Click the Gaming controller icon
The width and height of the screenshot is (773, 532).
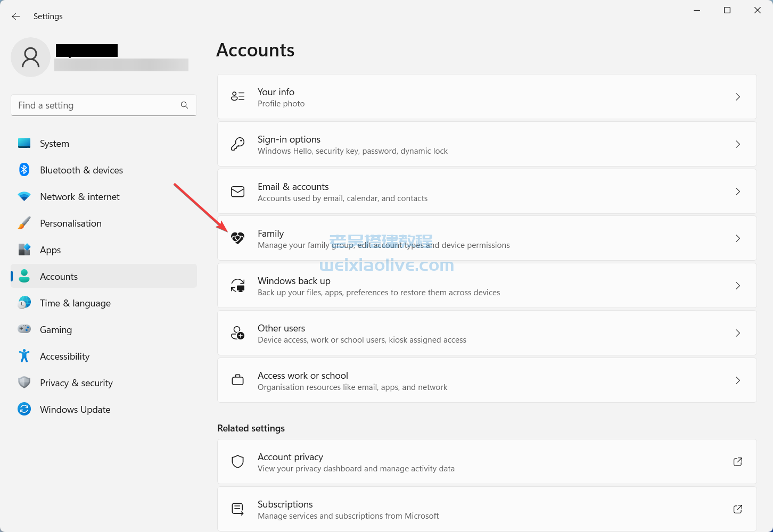click(24, 329)
